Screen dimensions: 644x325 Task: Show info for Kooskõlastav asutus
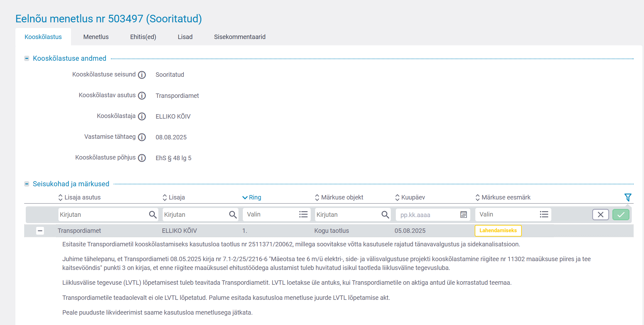[x=142, y=96]
